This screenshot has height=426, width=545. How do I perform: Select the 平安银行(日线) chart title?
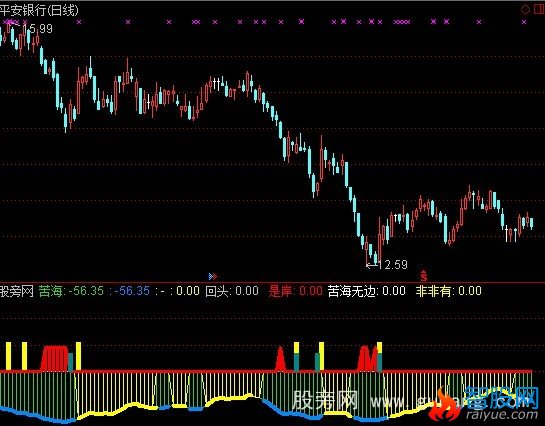39,10
